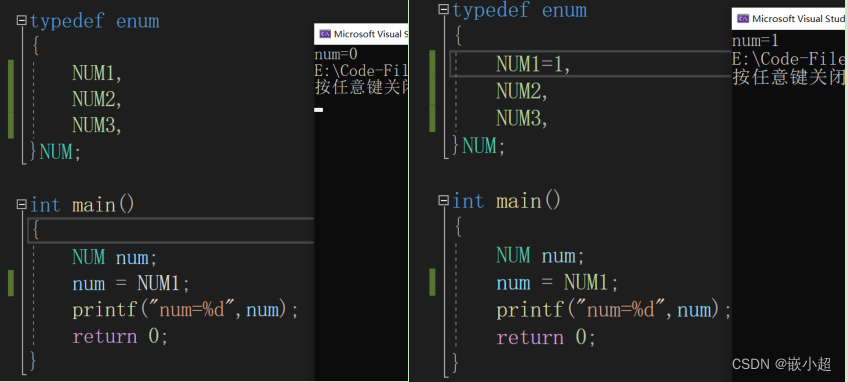The width and height of the screenshot is (848, 382).
Task: Click "按任意键关闭" text in the num=0 console
Action: pyautogui.click(x=361, y=87)
